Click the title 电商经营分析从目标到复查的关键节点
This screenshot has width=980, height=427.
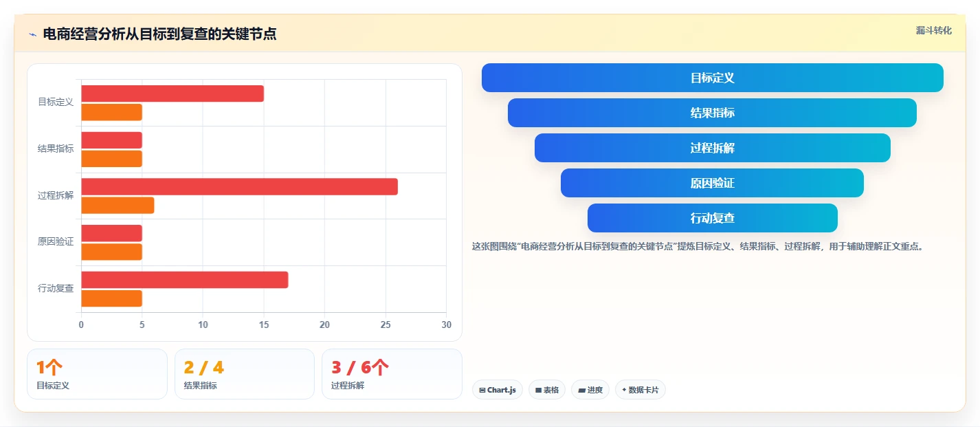click(159, 34)
